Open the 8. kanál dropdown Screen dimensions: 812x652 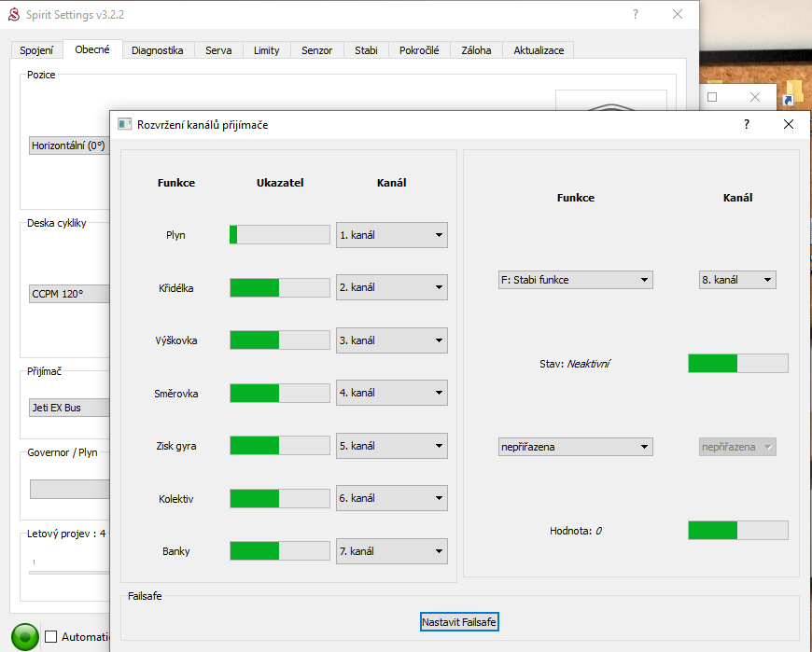(x=736, y=279)
